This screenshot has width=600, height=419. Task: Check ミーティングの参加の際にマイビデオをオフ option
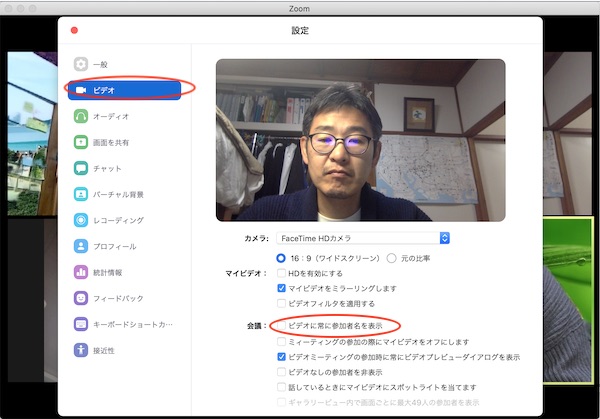281,341
